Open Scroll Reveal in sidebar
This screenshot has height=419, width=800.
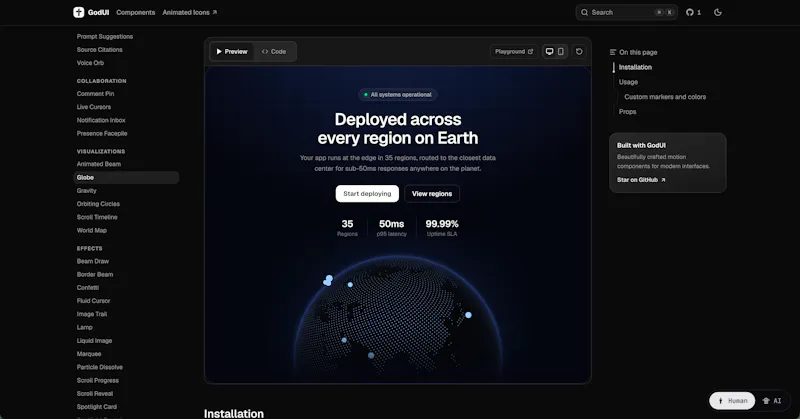tap(95, 393)
